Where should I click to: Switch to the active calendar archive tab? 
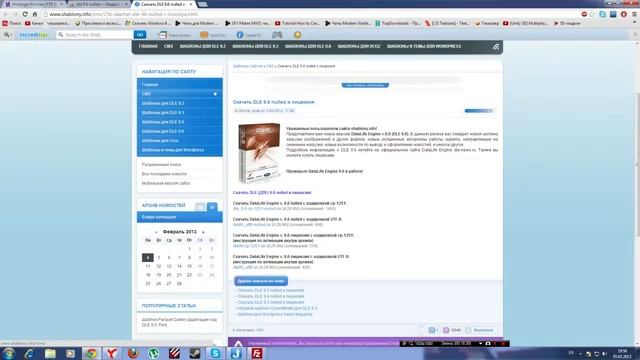(x=212, y=207)
